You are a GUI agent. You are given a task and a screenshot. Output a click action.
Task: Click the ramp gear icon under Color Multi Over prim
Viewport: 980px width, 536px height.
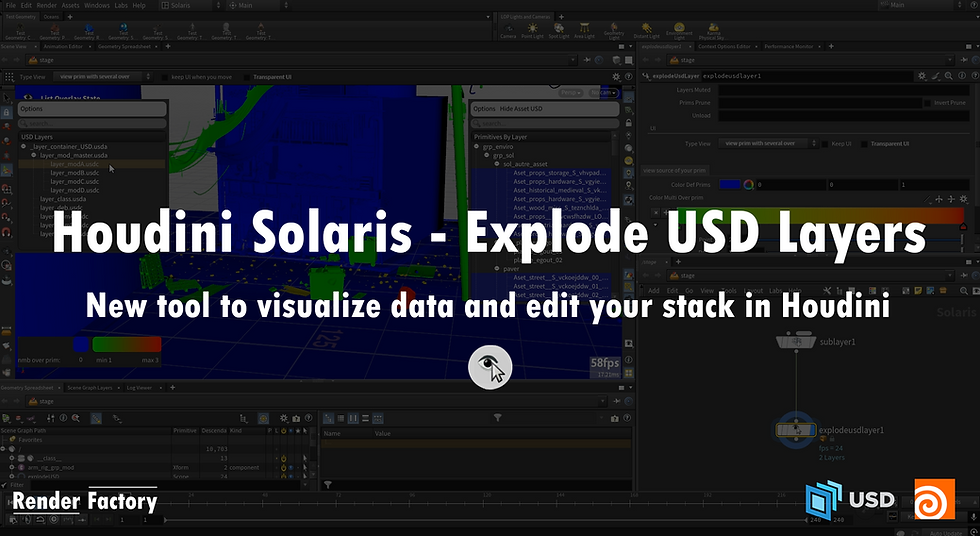point(963,199)
